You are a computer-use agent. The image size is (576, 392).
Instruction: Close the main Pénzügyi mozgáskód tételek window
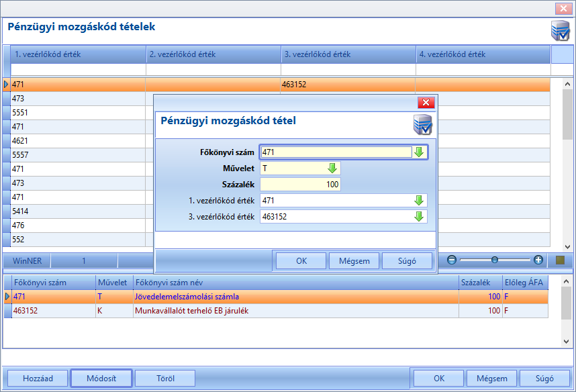(x=563, y=9)
